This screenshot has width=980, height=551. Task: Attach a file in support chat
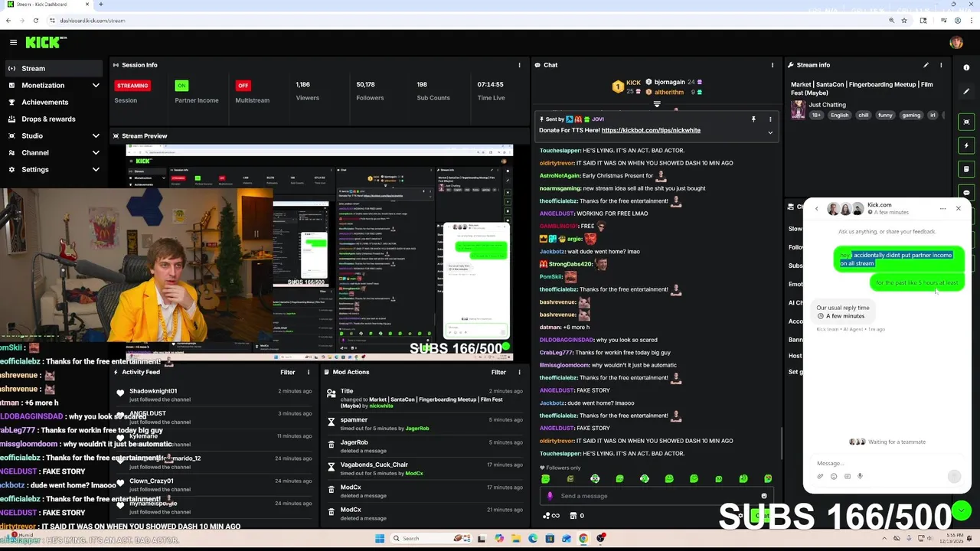pos(820,476)
